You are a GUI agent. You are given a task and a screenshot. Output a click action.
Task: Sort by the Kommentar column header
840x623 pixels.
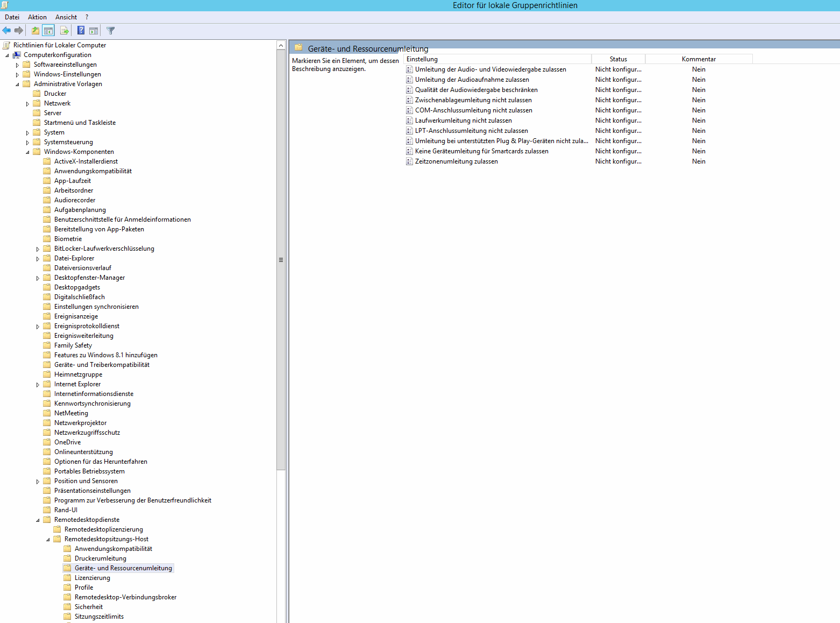point(699,59)
